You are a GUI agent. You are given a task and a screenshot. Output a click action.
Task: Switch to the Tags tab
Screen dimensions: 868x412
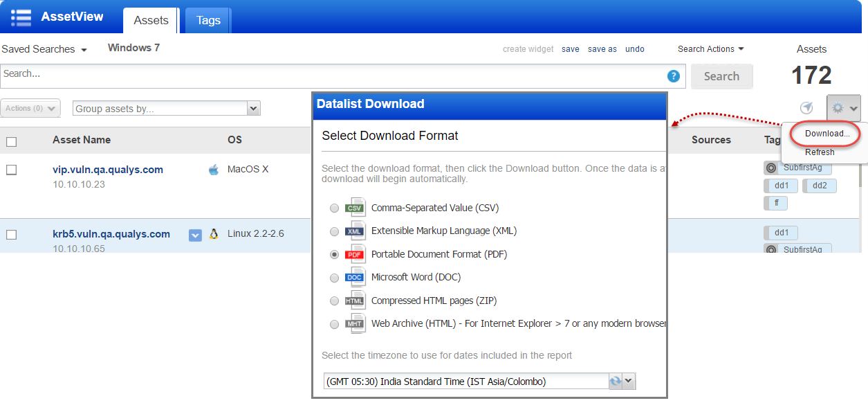(208, 20)
